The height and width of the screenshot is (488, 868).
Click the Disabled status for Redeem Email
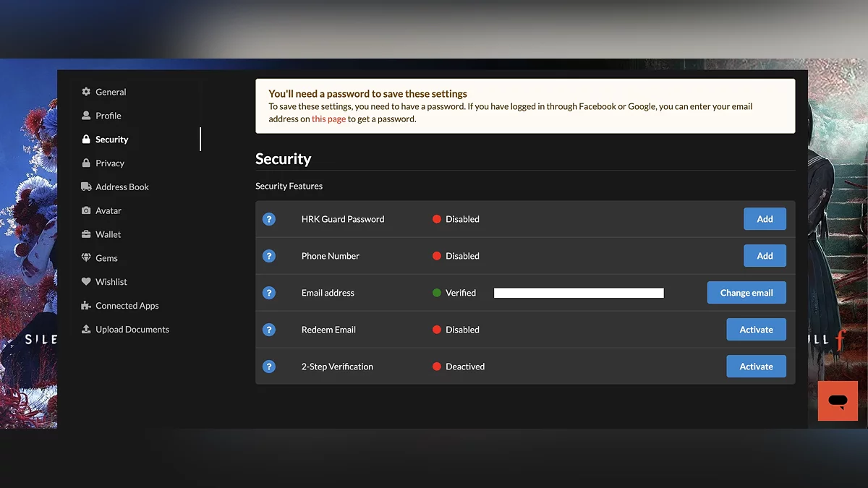point(462,330)
